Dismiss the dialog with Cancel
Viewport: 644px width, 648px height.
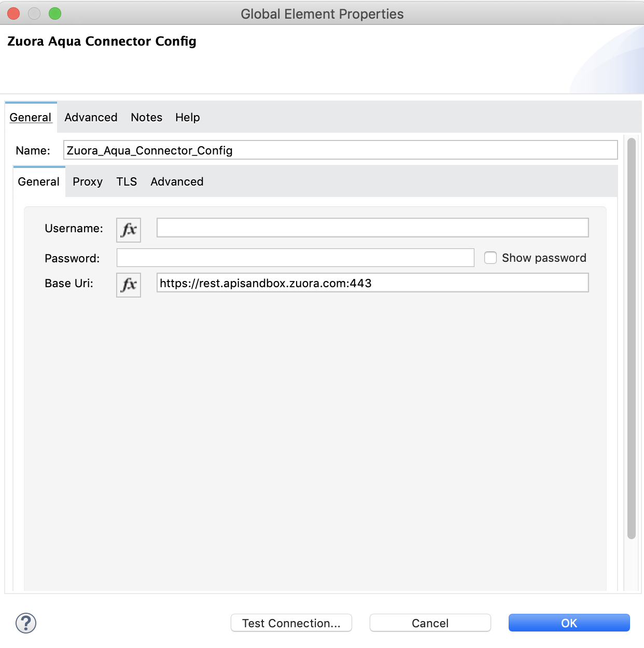[430, 623]
